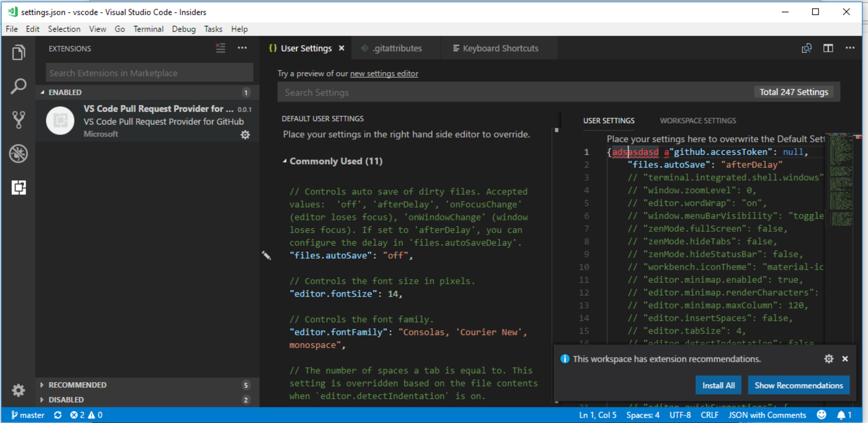Open the Search view
Viewport: 868px width, 423px height.
18,86
